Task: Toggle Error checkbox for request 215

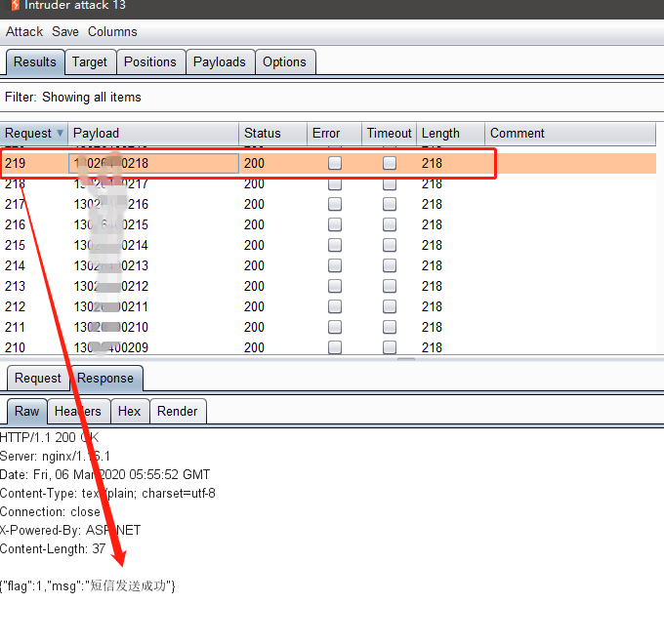Action: click(x=335, y=246)
